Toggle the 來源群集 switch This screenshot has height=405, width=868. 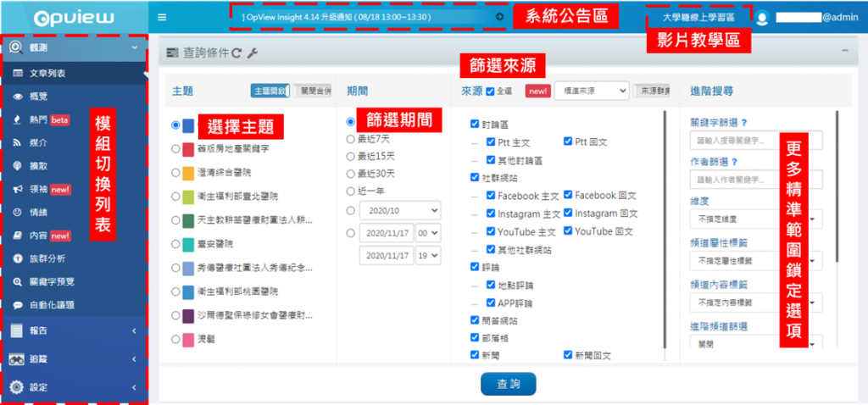coord(652,92)
